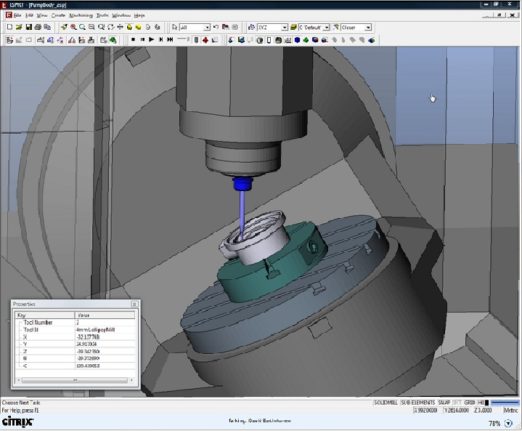Toggle SUB-ELEMENTS mode in status bar
522x431 pixels.
click(418, 402)
